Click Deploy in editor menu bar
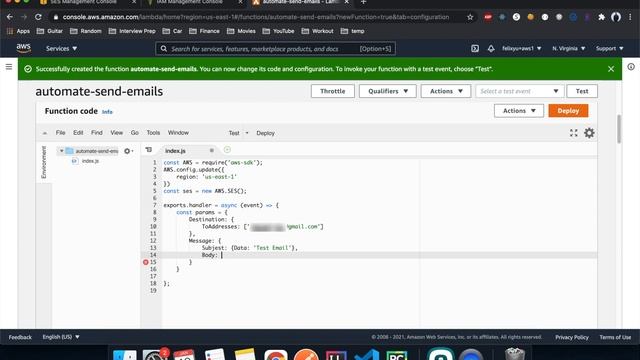 pyautogui.click(x=265, y=133)
